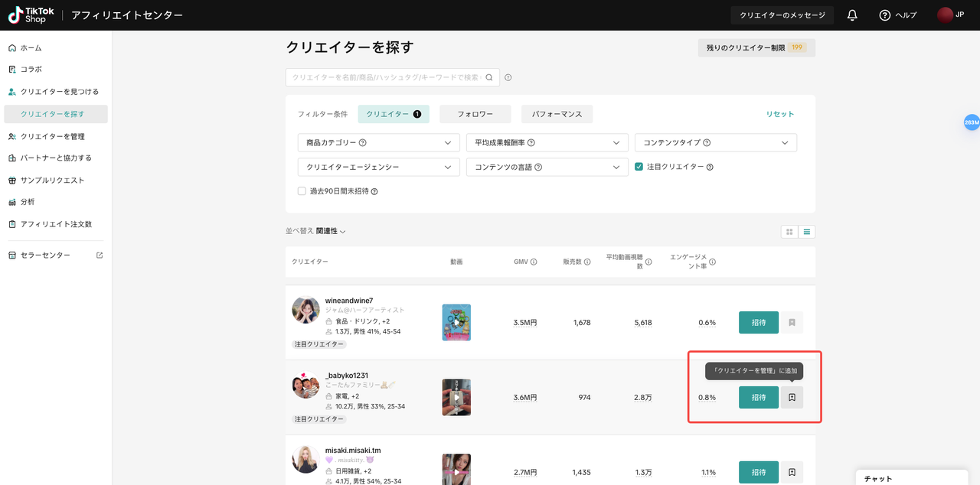Click the 3.5M円 GMV value
The height and width of the screenshot is (485, 980).
525,323
